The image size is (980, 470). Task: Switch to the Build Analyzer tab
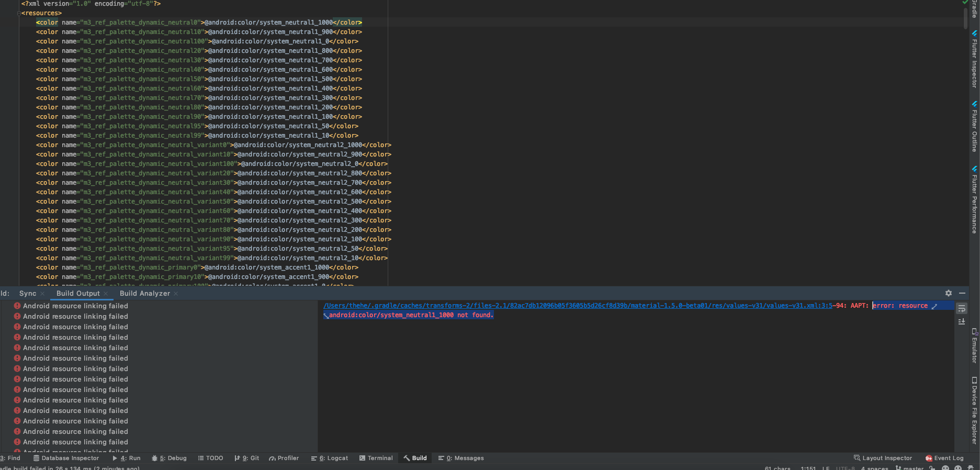[145, 294]
